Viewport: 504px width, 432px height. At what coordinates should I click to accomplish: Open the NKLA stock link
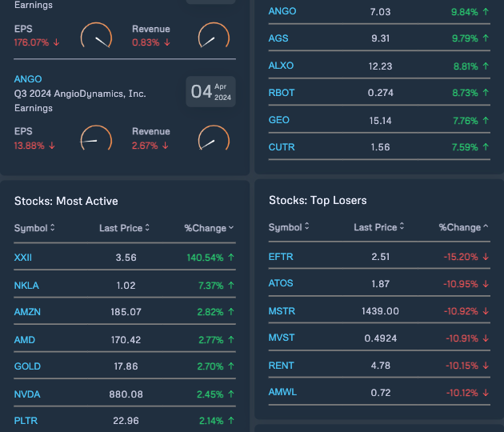[x=26, y=286]
